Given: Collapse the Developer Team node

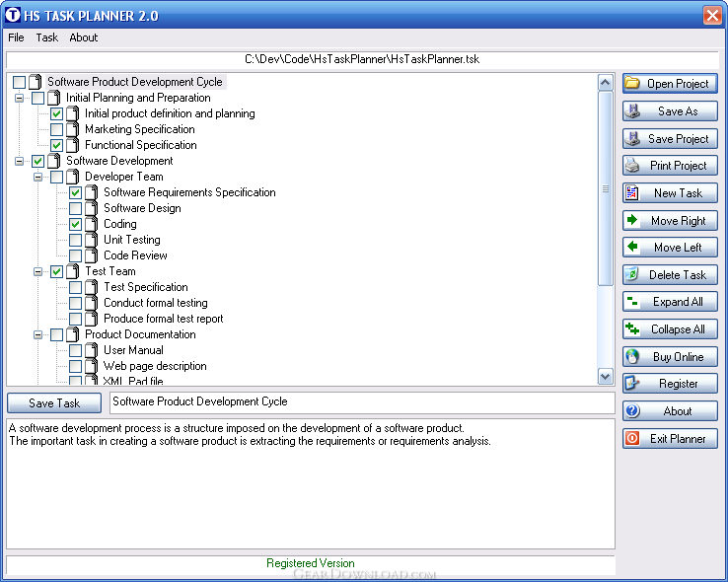Looking at the screenshot, I should (x=38, y=177).
